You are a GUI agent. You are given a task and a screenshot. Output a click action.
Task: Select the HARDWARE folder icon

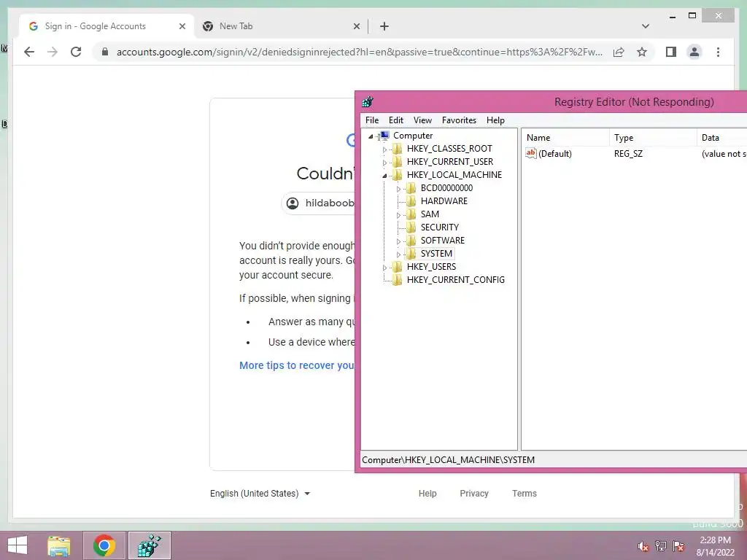point(411,201)
